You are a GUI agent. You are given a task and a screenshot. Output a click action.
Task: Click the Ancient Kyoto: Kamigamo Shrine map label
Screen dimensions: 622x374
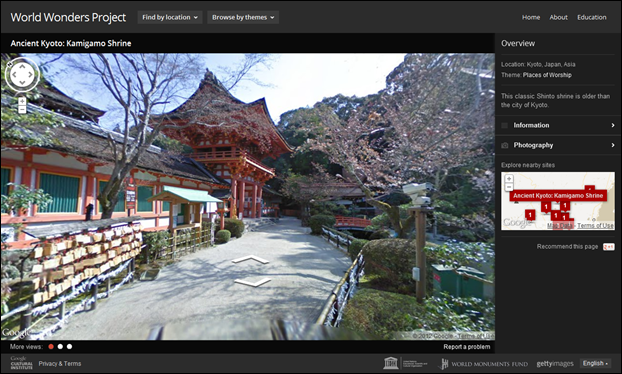point(558,196)
